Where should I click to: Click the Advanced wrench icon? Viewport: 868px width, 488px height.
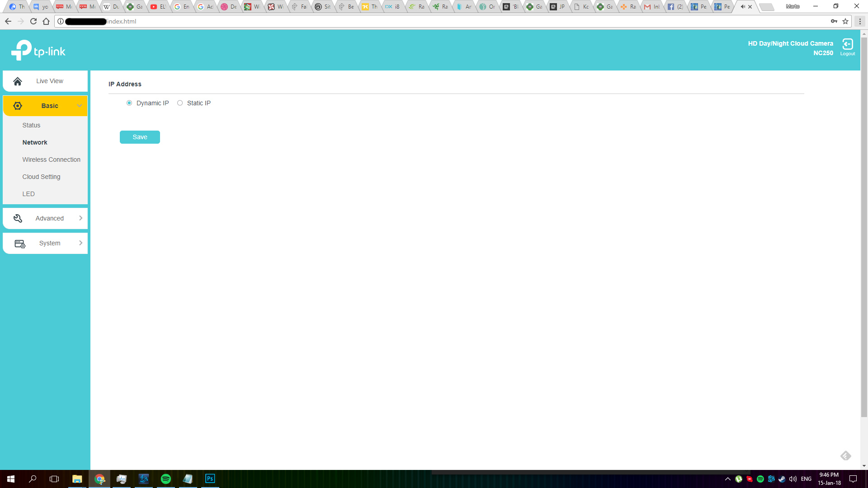[18, 218]
